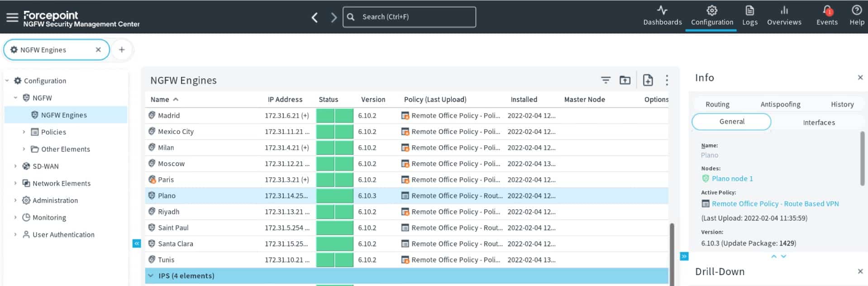Screen dimensions: 868x286
Task: Click the Santa Clara engine icon
Action: [x=152, y=243]
